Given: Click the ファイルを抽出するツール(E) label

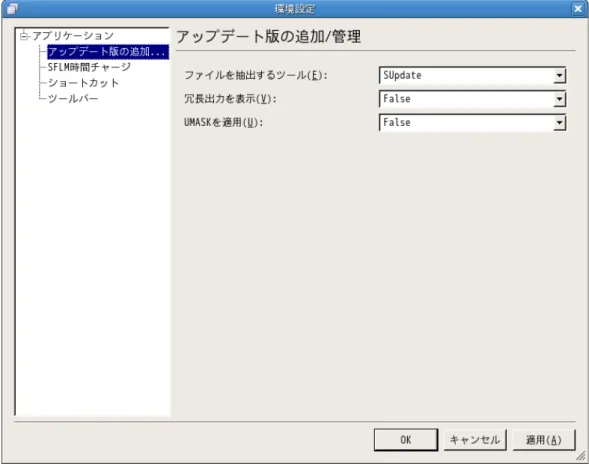Looking at the screenshot, I should click(256, 76).
